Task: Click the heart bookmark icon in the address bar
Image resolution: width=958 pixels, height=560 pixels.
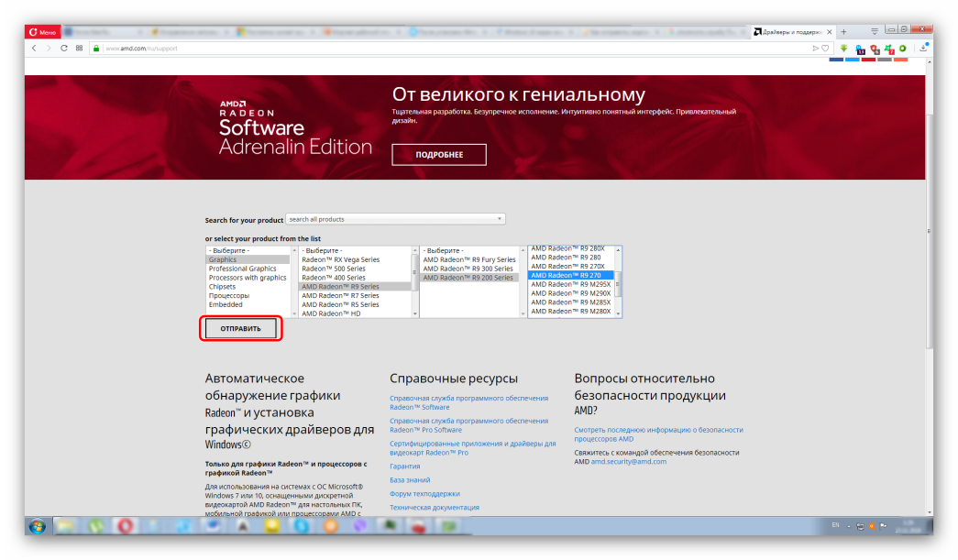Action: (x=825, y=48)
